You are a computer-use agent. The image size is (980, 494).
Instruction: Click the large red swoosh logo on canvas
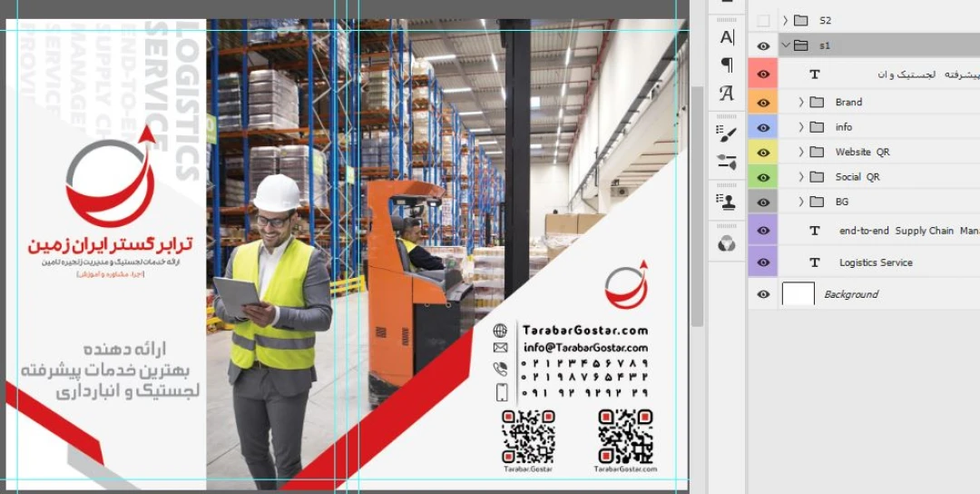(112, 176)
